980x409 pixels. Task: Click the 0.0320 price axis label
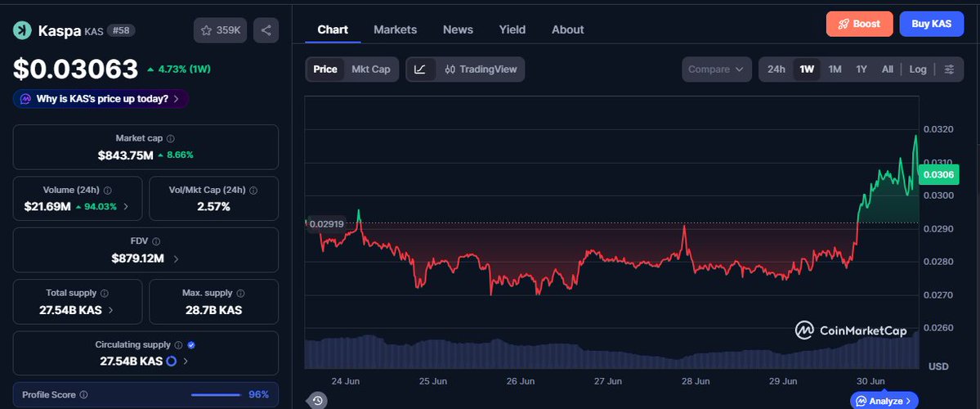pos(938,129)
